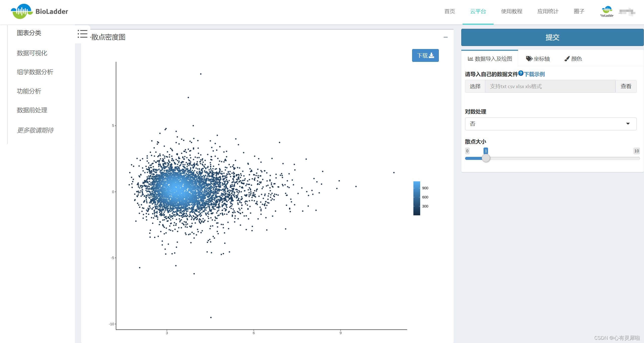The width and height of the screenshot is (644, 343).
Task: Click the BioLadder logo
Action: click(40, 11)
